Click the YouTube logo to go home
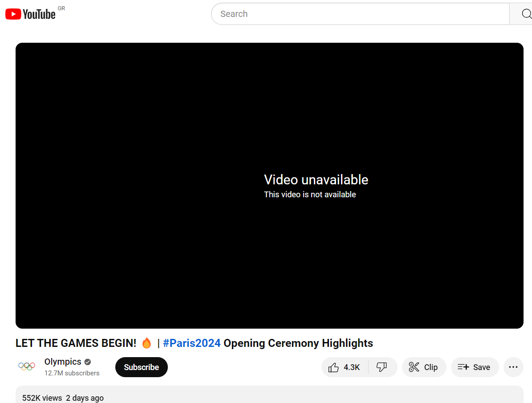 (30, 14)
